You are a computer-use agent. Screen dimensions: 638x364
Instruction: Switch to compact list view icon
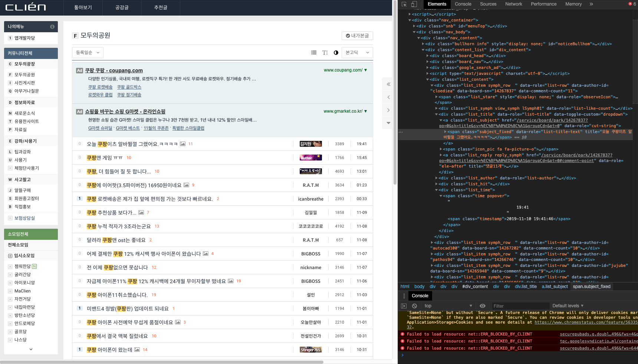point(314,53)
